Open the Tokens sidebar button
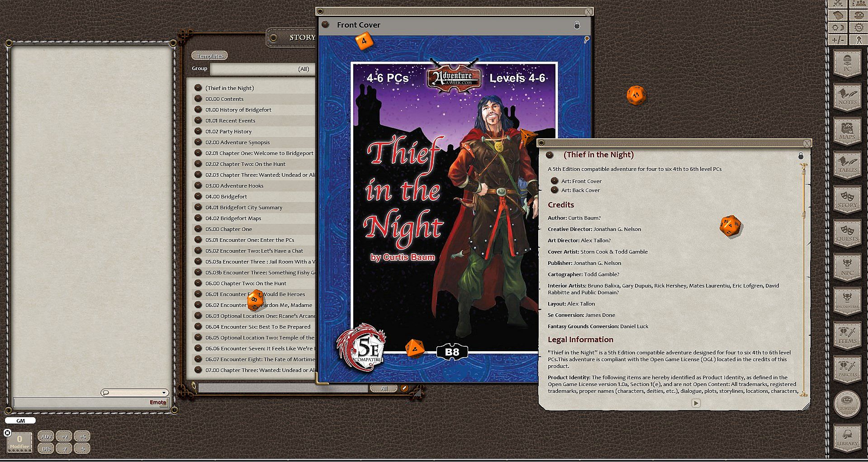 click(x=847, y=403)
